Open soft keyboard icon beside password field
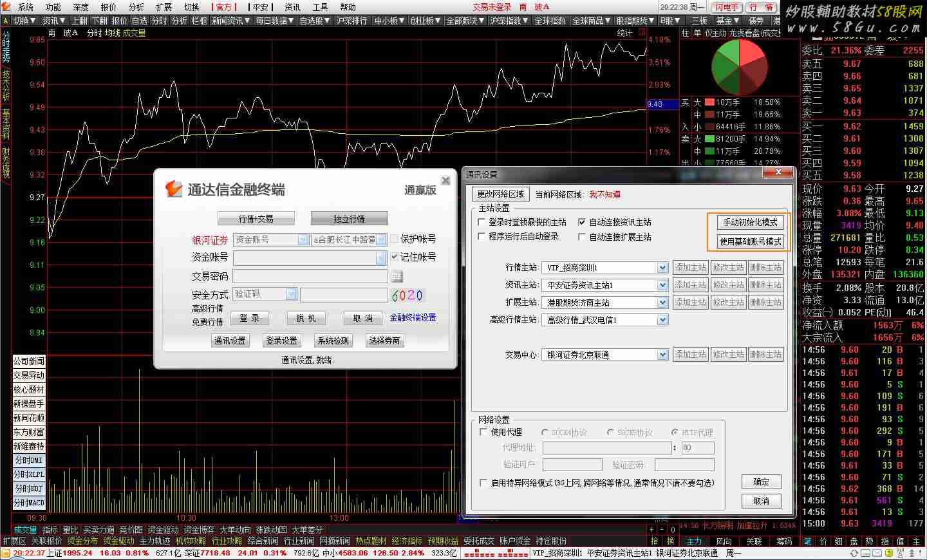 point(397,276)
